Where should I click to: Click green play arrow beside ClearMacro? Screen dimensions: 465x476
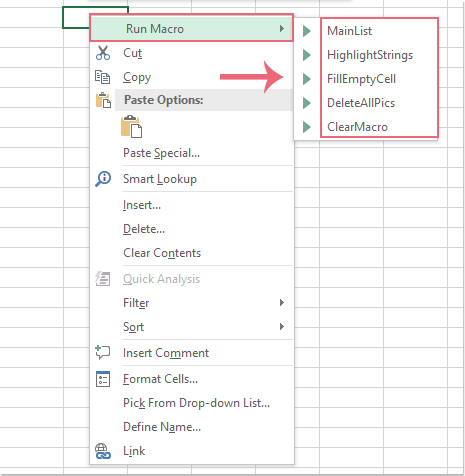(307, 127)
